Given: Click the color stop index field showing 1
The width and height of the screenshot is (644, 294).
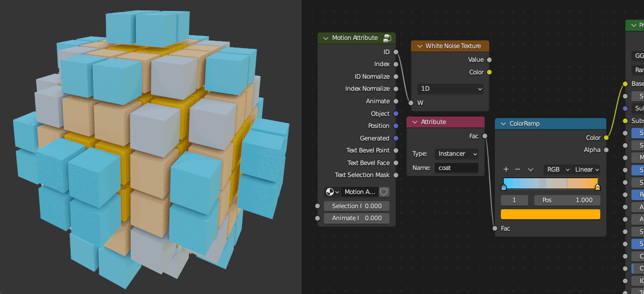Looking at the screenshot, I should pos(514,200).
